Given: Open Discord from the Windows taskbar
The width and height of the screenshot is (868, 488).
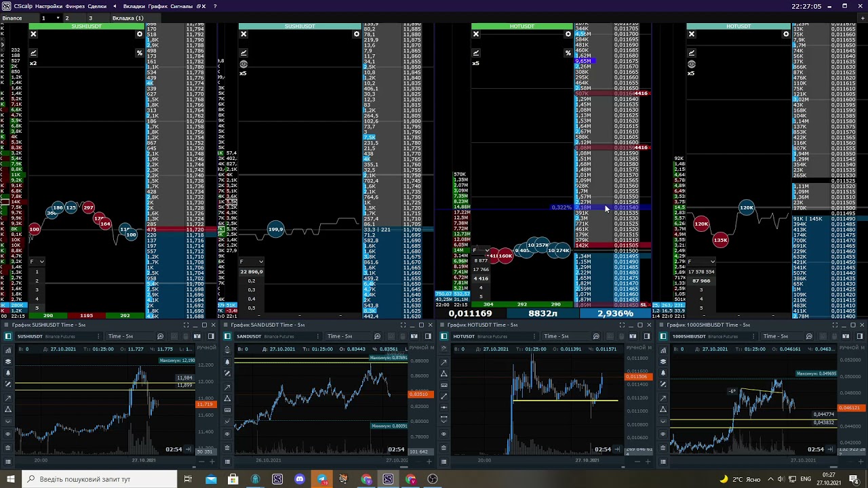Looking at the screenshot, I should pyautogui.click(x=300, y=479).
